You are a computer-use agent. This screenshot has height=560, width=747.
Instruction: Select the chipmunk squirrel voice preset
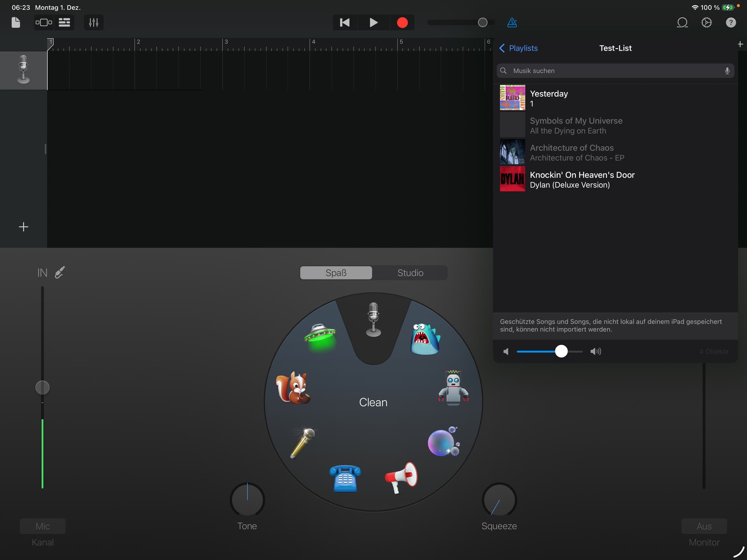293,388
